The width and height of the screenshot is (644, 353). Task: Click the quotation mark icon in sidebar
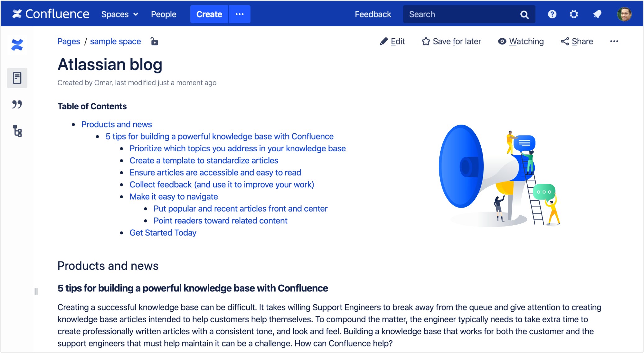pos(17,104)
